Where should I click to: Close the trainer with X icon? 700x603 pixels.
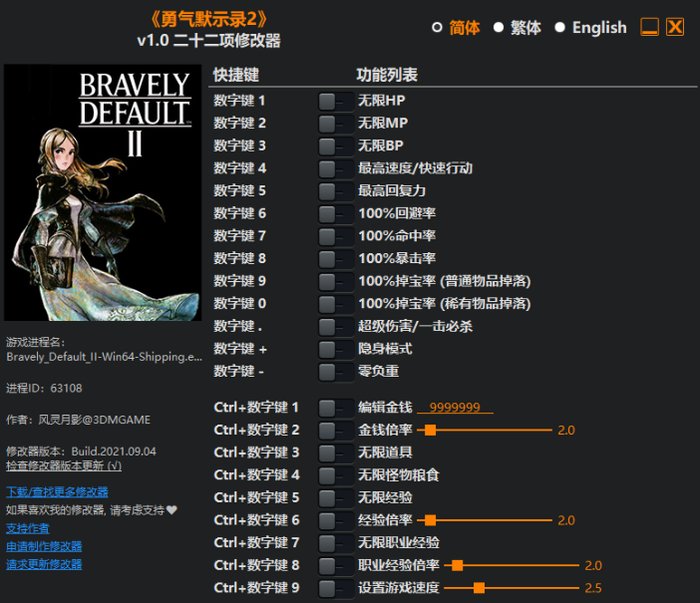point(675,27)
